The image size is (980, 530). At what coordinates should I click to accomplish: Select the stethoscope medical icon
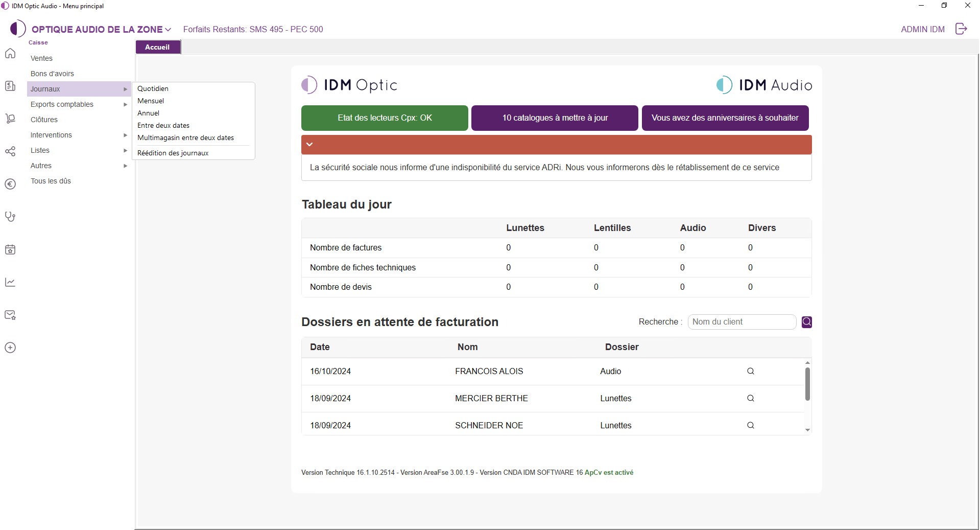10,216
